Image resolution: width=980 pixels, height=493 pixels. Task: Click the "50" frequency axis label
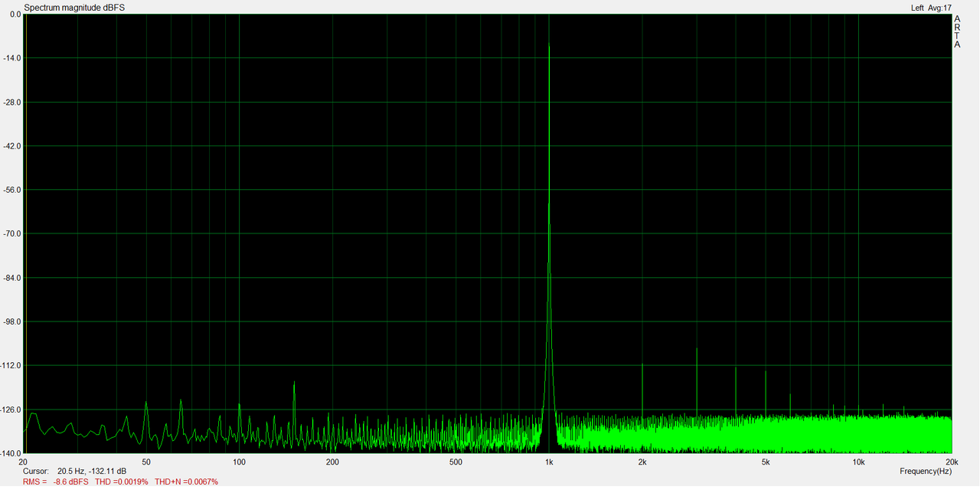pos(146,462)
